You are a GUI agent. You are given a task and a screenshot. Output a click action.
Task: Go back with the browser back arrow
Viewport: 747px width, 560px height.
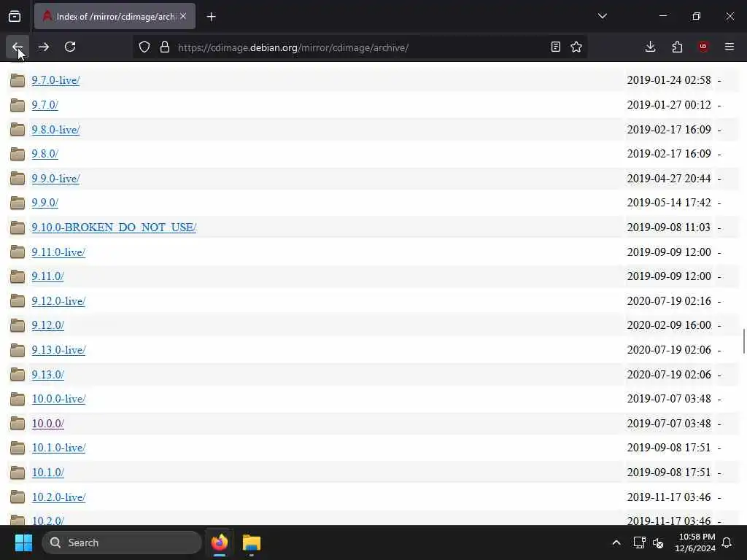pos(18,47)
